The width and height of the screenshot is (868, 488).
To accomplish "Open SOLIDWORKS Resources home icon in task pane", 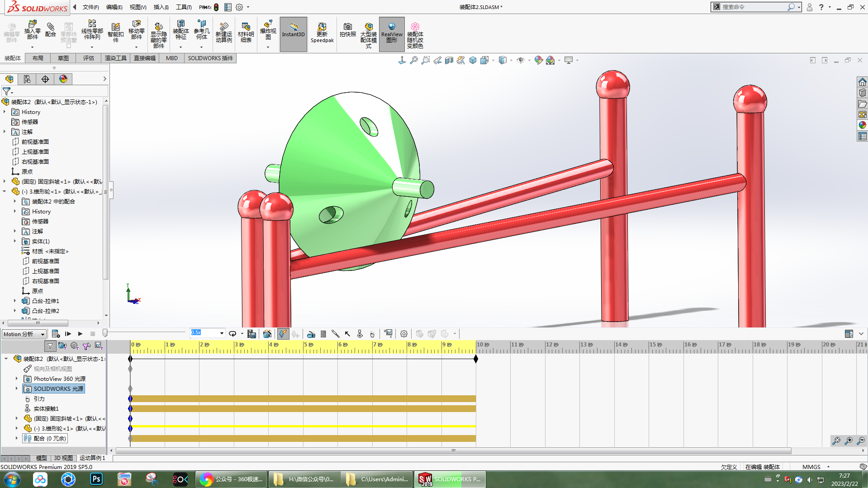I will coord(862,82).
